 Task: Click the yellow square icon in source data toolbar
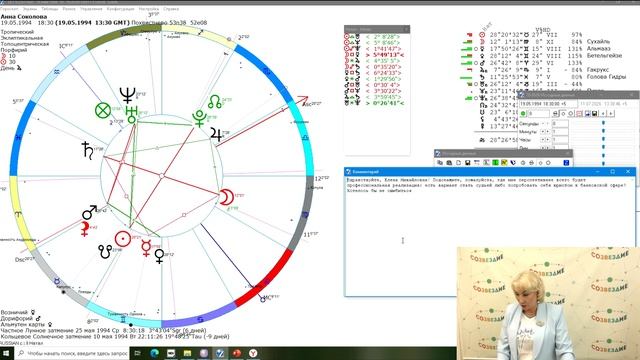click(504, 162)
